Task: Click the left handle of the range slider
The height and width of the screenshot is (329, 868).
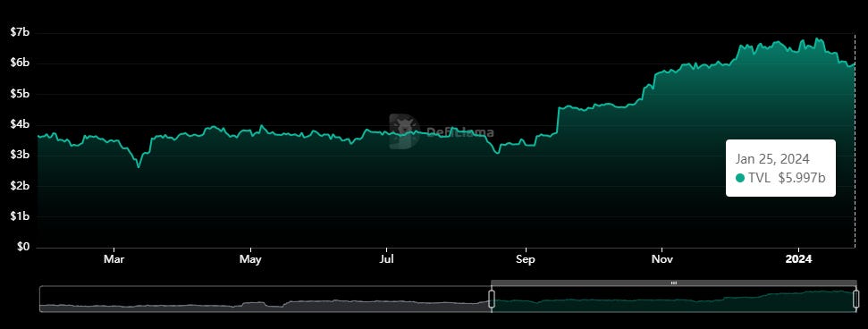Action: coord(491,299)
